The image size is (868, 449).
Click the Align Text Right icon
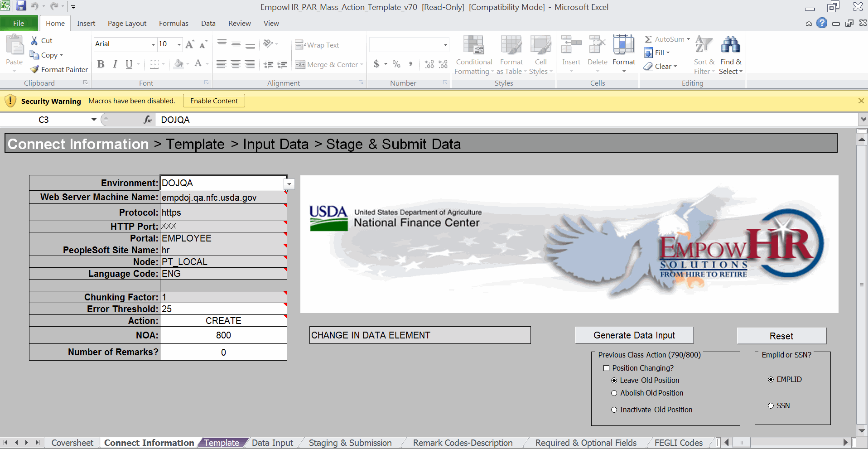pos(250,64)
